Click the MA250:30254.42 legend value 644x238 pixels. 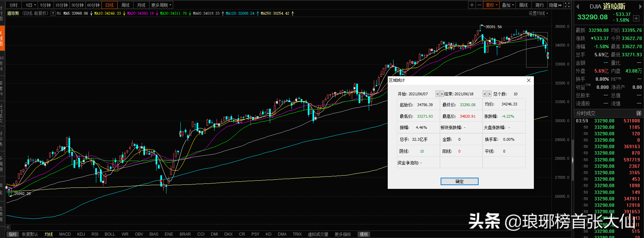pyautogui.click(x=275, y=14)
